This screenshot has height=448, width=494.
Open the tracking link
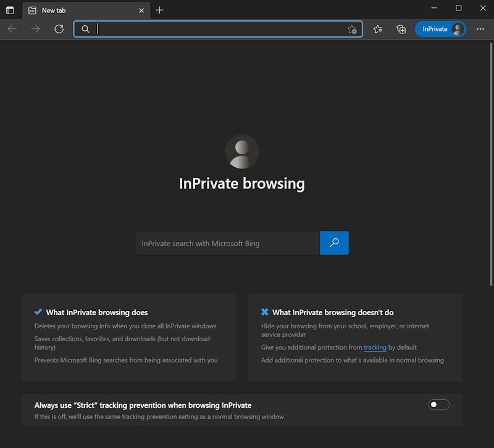(375, 347)
